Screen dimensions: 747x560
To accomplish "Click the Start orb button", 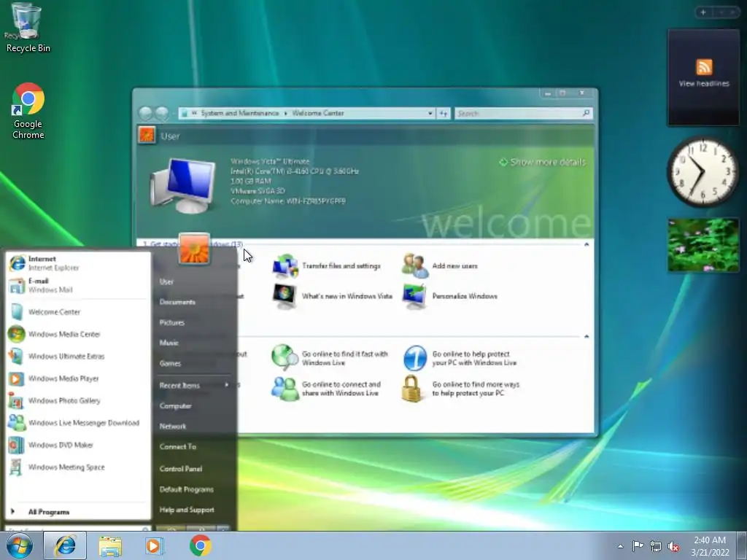I will click(20, 546).
